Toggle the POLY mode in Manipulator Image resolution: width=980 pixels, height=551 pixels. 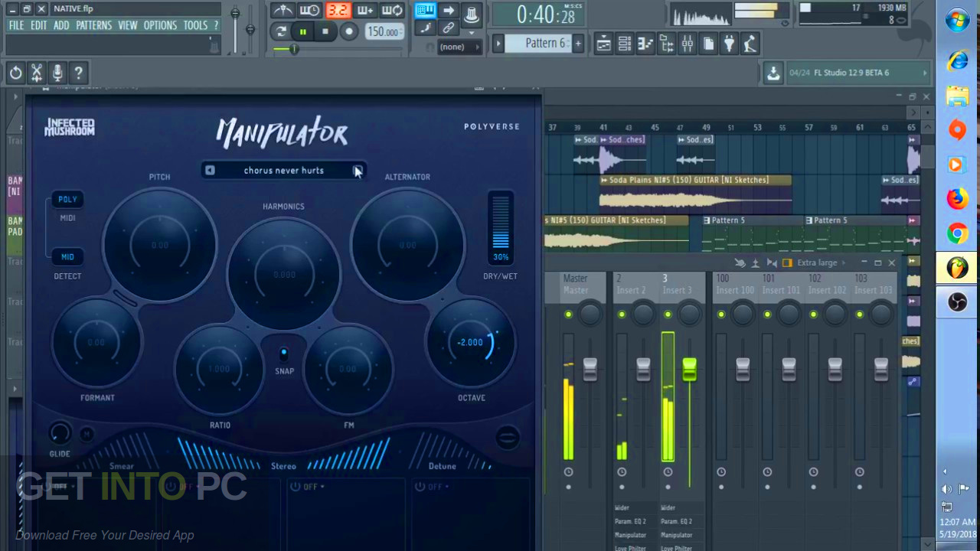67,199
